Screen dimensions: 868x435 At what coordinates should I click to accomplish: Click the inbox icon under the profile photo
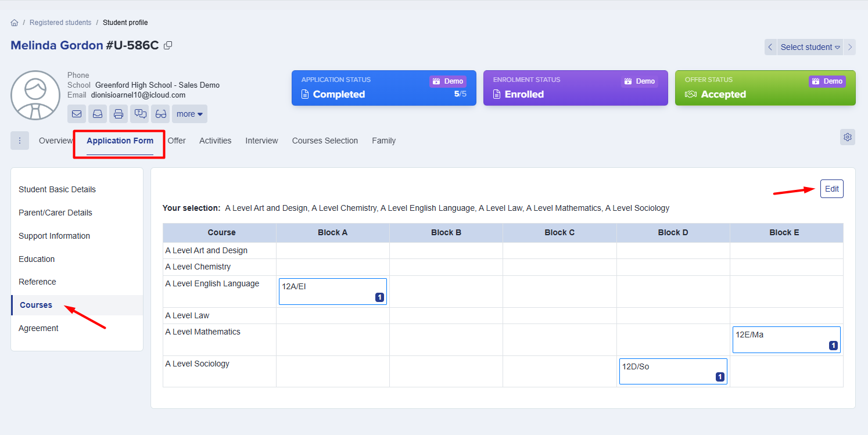tap(97, 114)
